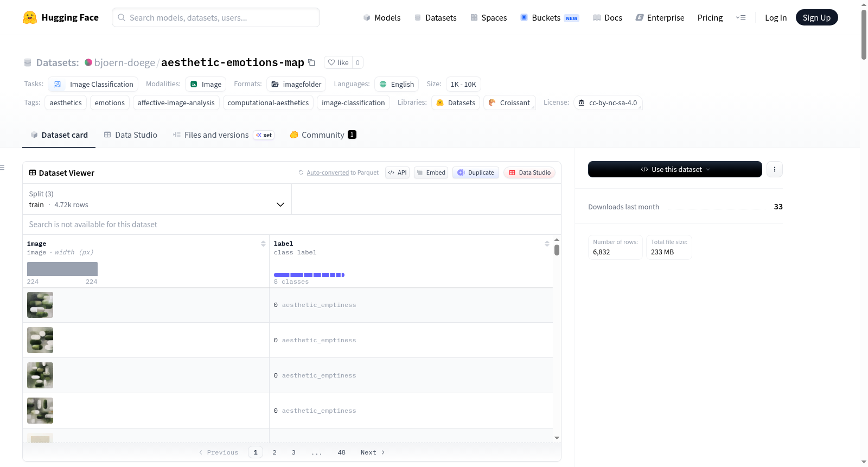Click the aesthetics tag
This screenshot has width=868, height=467.
click(x=66, y=103)
